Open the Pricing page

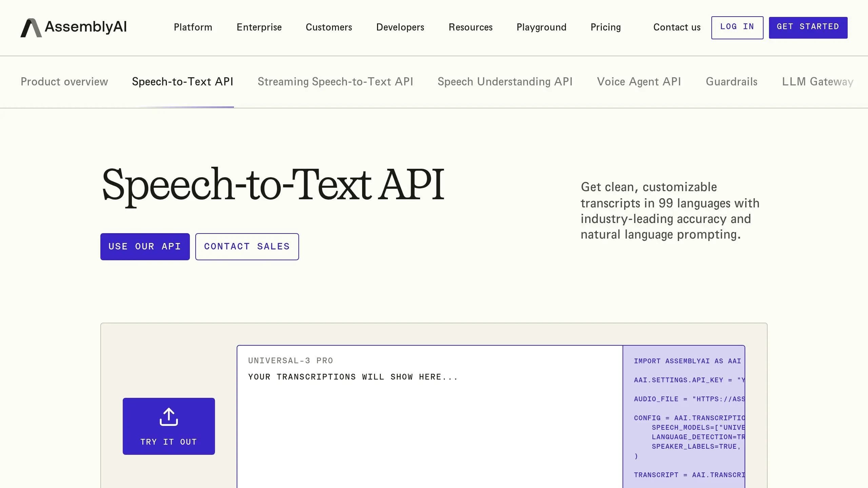pos(606,27)
